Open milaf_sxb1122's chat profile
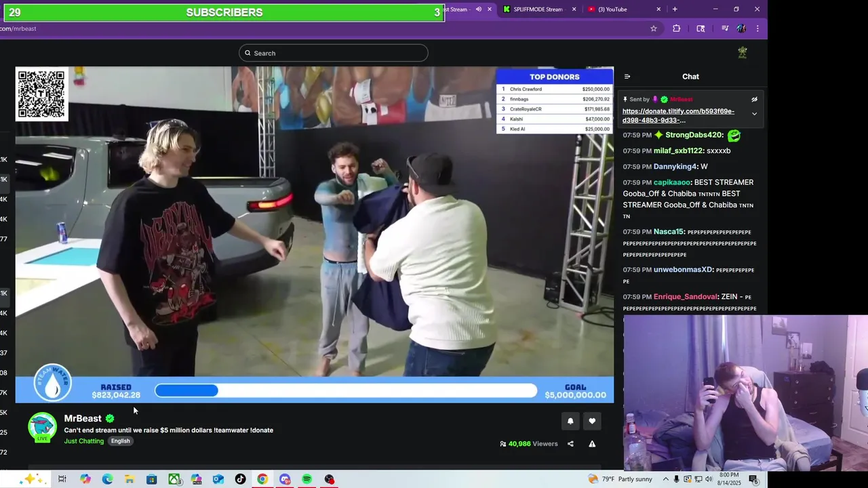The height and width of the screenshot is (488, 868). click(x=678, y=151)
